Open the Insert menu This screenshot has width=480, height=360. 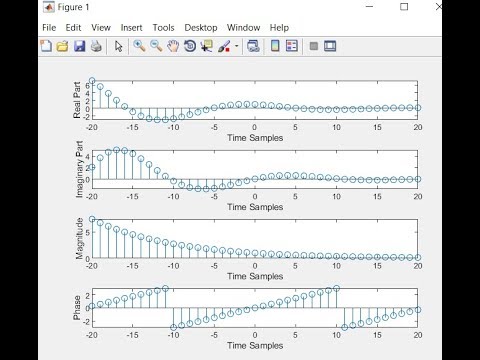[x=131, y=28]
